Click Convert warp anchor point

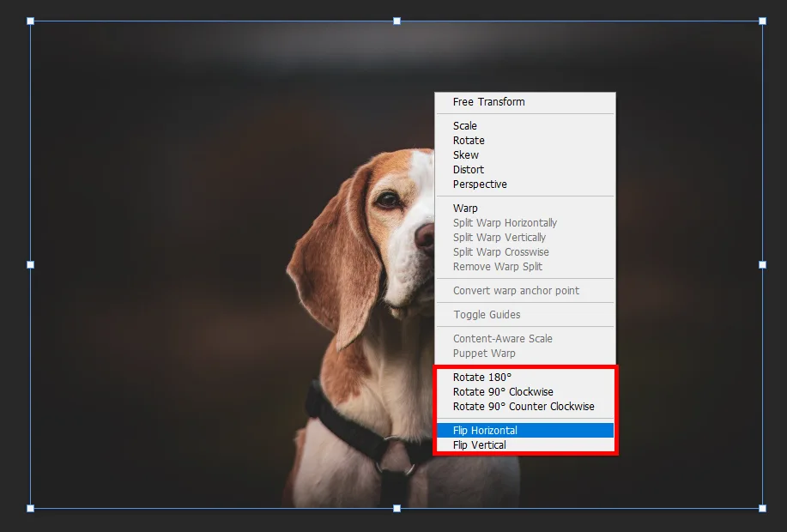point(525,291)
